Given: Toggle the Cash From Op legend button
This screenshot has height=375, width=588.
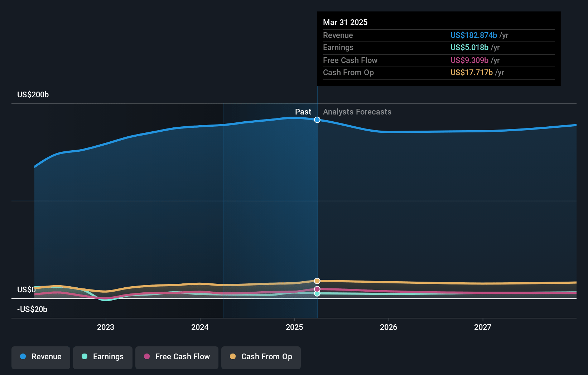Looking at the screenshot, I should (x=261, y=357).
